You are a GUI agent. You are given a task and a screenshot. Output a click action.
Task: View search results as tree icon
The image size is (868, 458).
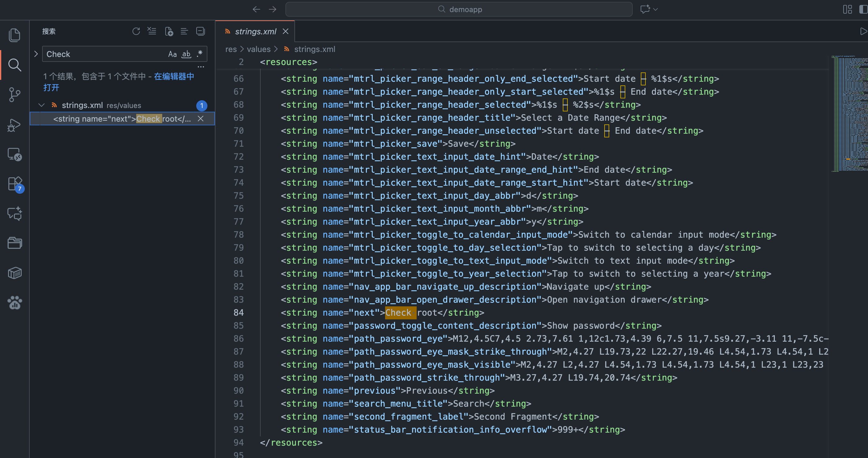pos(184,31)
